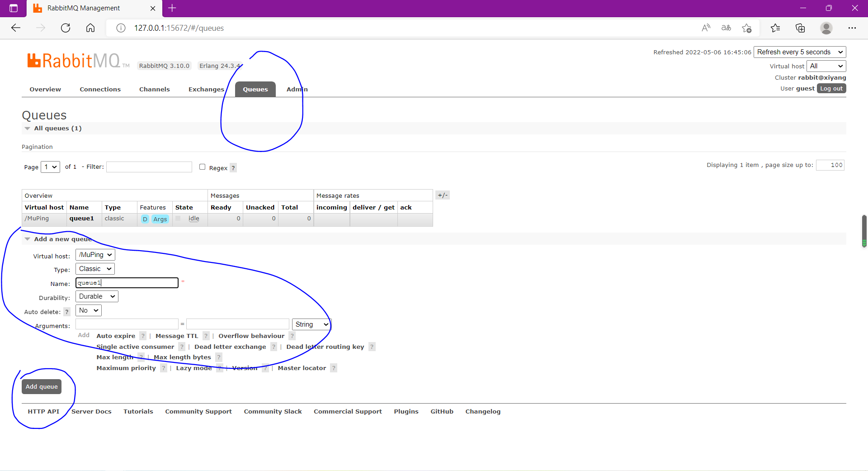The height and width of the screenshot is (471, 868).
Task: Open the HTTP API link
Action: [x=43, y=411]
